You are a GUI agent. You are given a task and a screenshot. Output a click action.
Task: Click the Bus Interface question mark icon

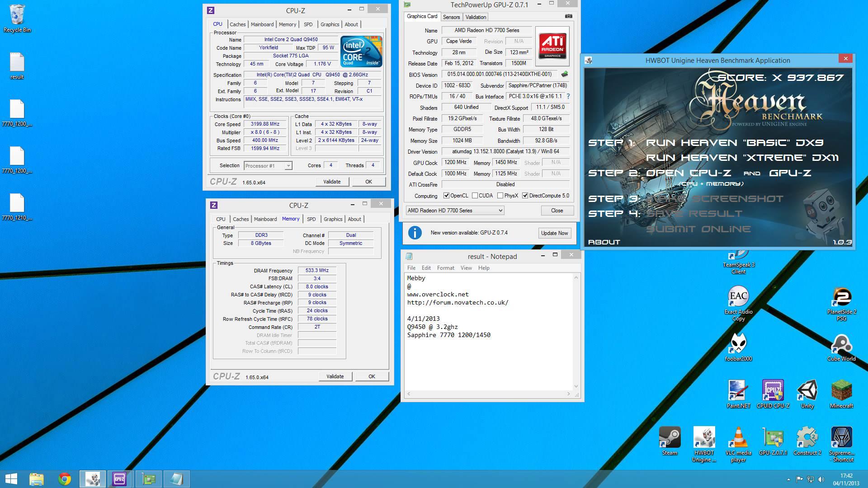coord(568,96)
